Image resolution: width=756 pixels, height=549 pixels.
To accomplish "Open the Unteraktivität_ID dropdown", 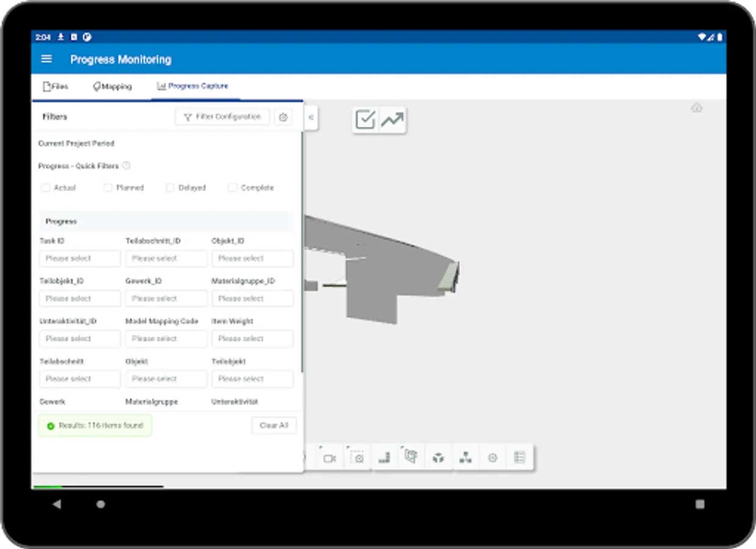I will pyautogui.click(x=80, y=339).
